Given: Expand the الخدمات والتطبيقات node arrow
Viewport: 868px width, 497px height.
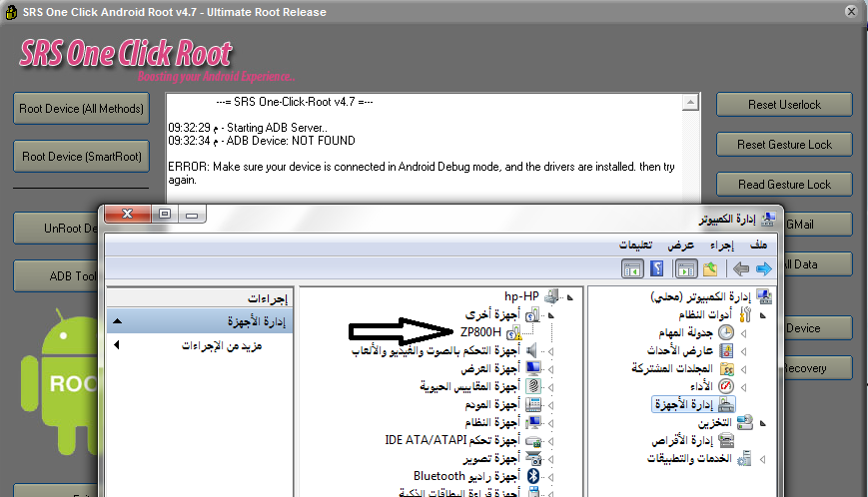Looking at the screenshot, I should click(x=763, y=459).
